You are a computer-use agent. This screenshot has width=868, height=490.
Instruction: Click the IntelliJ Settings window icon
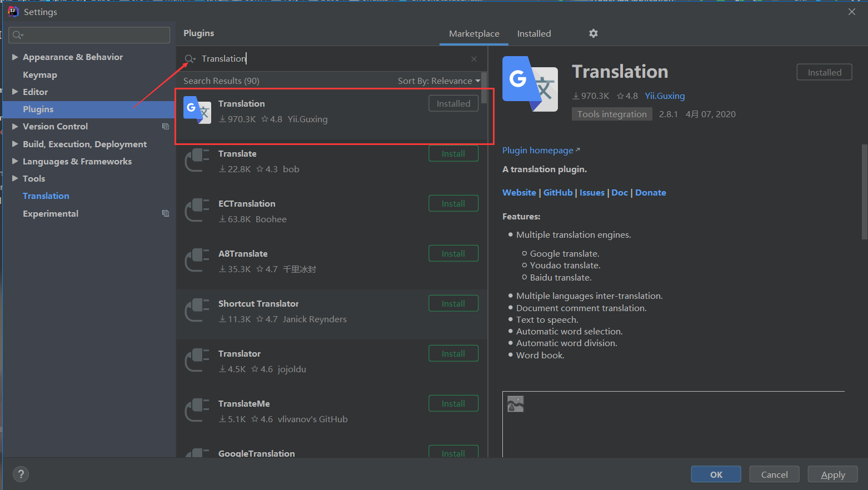coord(13,12)
